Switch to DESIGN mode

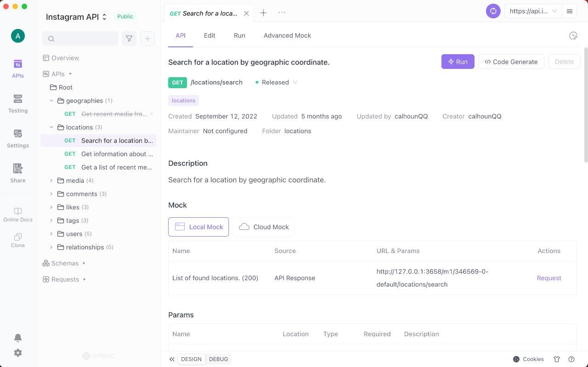(x=191, y=359)
